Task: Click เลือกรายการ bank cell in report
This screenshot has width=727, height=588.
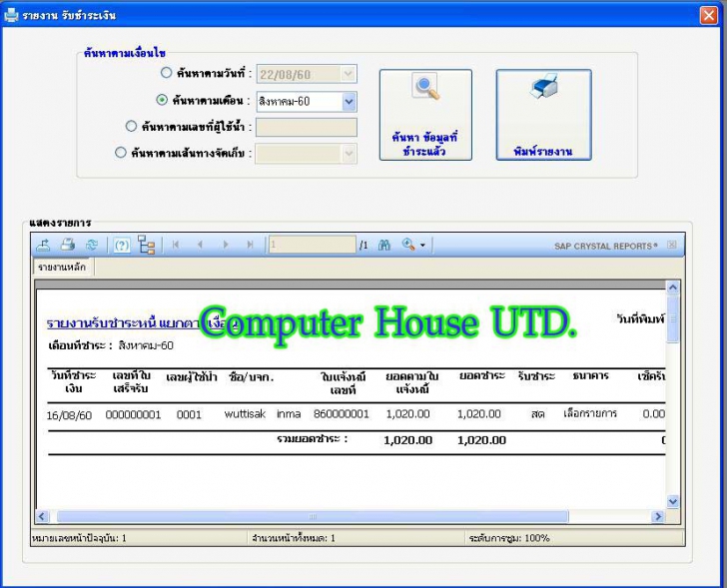Action: [590, 413]
